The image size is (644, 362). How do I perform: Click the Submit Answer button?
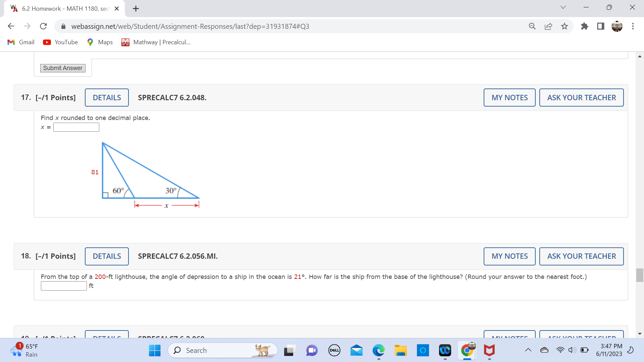tap(62, 68)
